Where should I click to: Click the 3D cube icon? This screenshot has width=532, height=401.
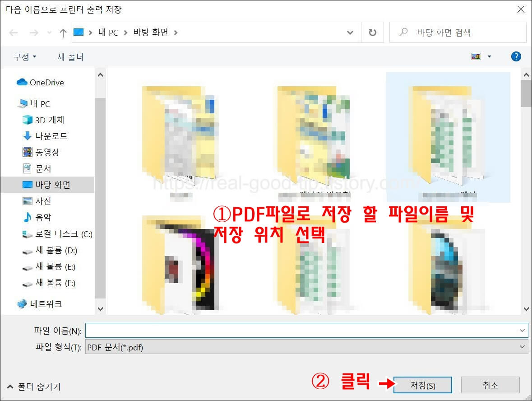(27, 120)
